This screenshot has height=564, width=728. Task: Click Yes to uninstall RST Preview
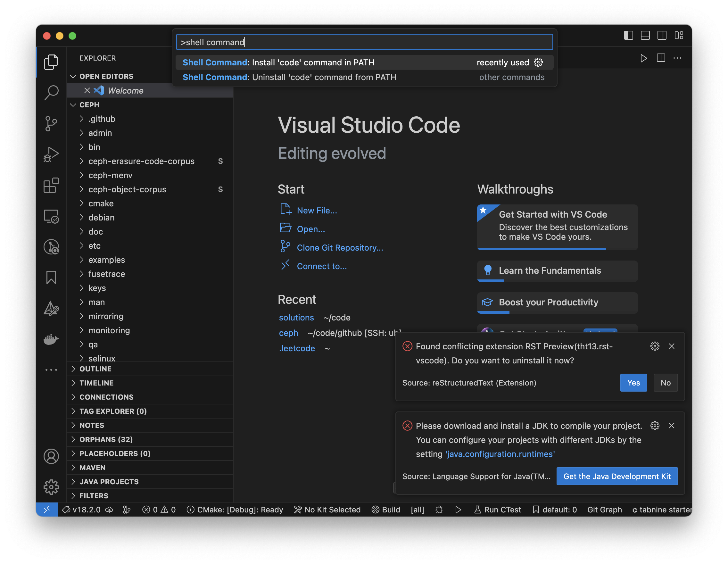tap(633, 383)
